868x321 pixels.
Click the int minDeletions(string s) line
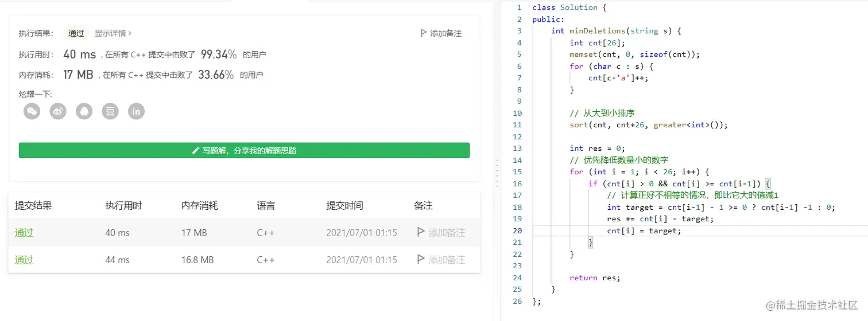[616, 31]
